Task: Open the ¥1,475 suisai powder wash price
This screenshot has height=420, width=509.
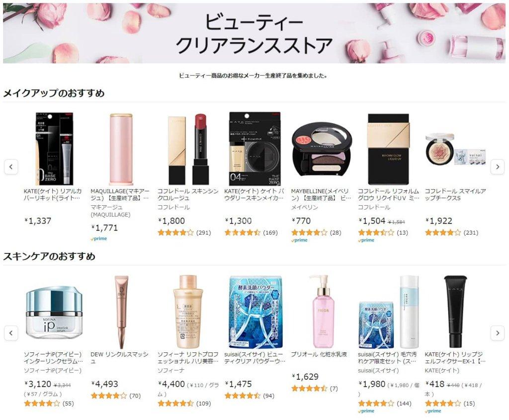Action: click(238, 384)
